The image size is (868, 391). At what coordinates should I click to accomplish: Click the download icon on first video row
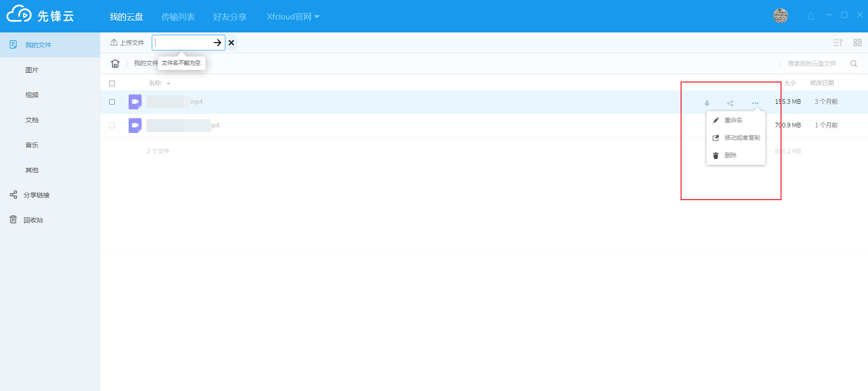(707, 103)
